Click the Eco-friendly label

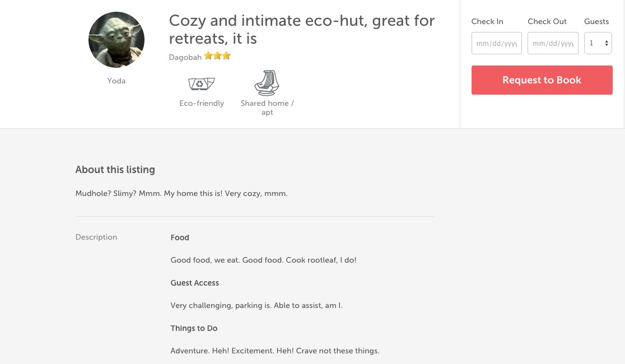(x=202, y=103)
